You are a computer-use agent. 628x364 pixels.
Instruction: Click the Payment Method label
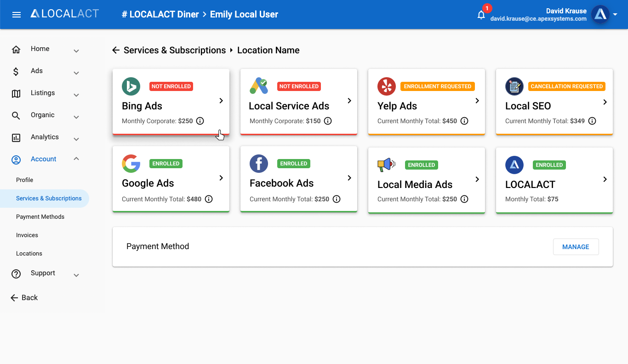(x=158, y=246)
